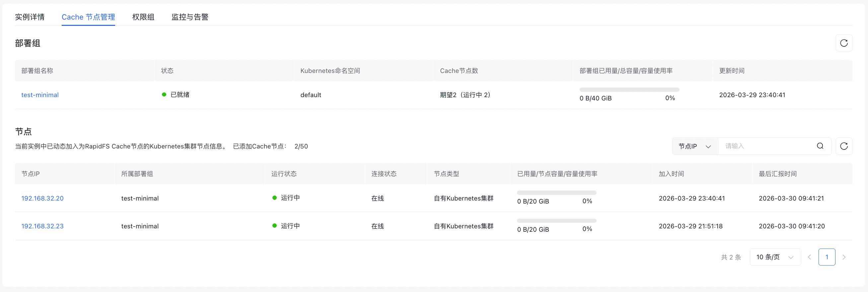Click 在线 status for node 192.168.32.23
The image size is (868, 292).
coord(377,226)
